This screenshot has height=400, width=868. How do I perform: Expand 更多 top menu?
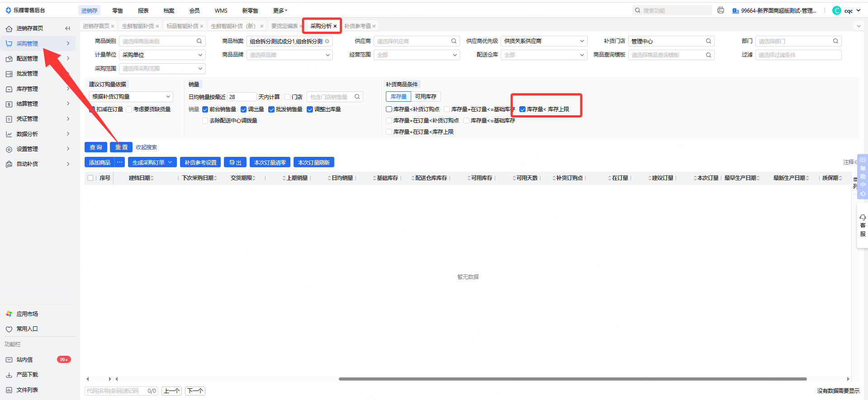(280, 10)
